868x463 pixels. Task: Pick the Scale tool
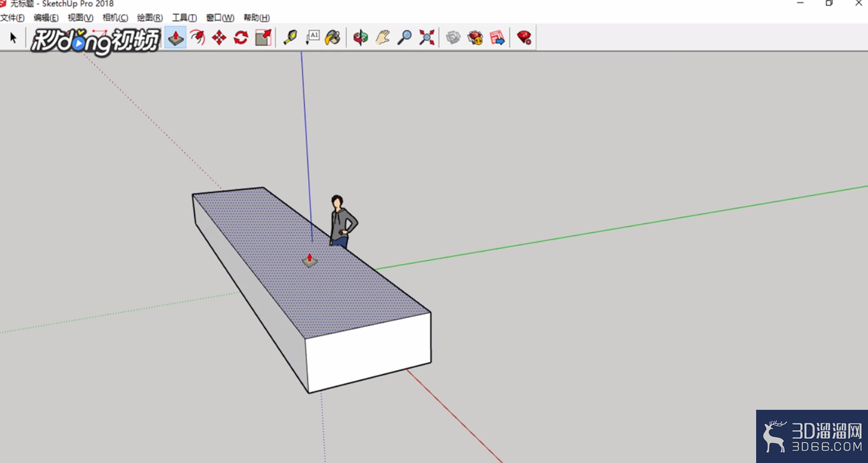coord(263,38)
